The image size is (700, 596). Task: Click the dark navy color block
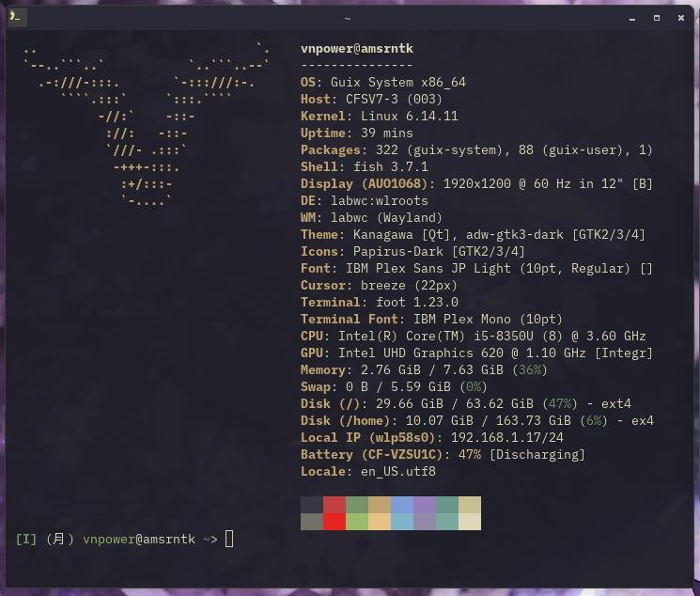pos(312,505)
